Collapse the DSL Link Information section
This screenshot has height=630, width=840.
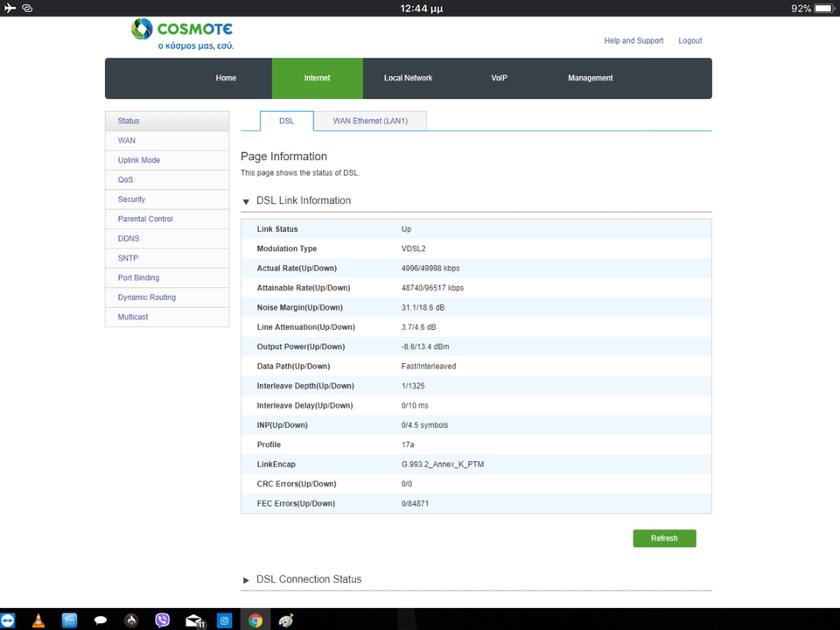click(246, 201)
